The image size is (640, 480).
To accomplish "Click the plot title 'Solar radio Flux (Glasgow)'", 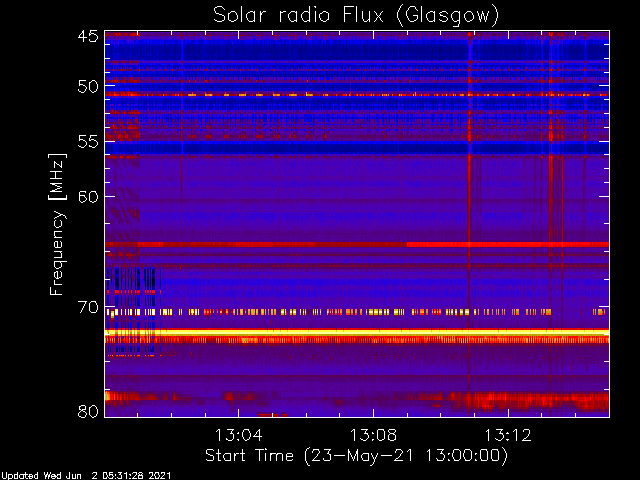I will 356,16.
